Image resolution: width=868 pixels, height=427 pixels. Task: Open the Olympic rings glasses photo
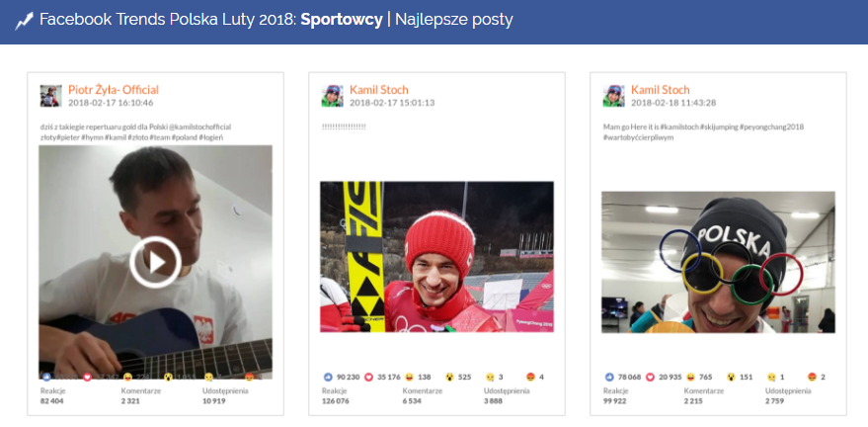(x=718, y=262)
